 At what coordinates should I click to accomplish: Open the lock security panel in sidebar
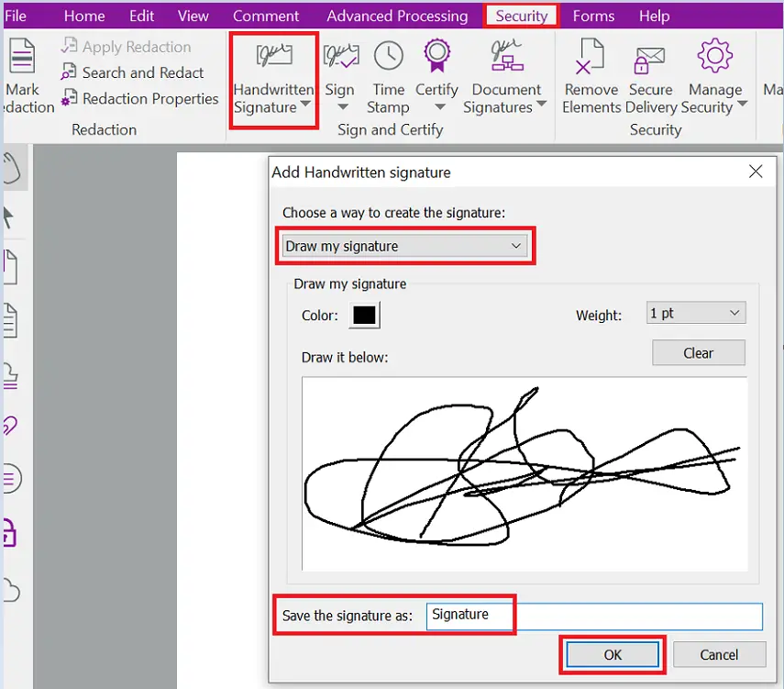pyautogui.click(x=10, y=533)
